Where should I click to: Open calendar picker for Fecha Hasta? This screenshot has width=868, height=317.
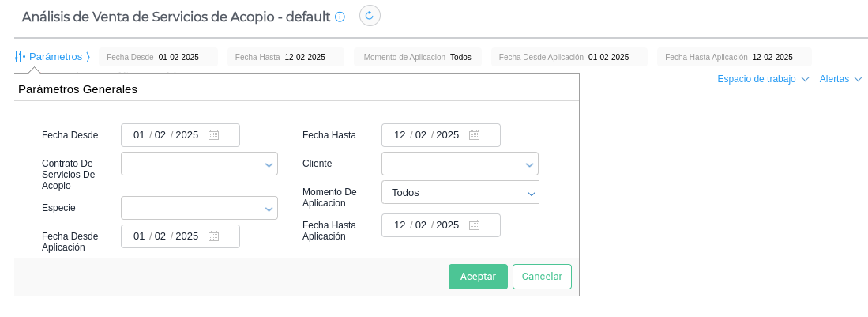[x=474, y=135]
